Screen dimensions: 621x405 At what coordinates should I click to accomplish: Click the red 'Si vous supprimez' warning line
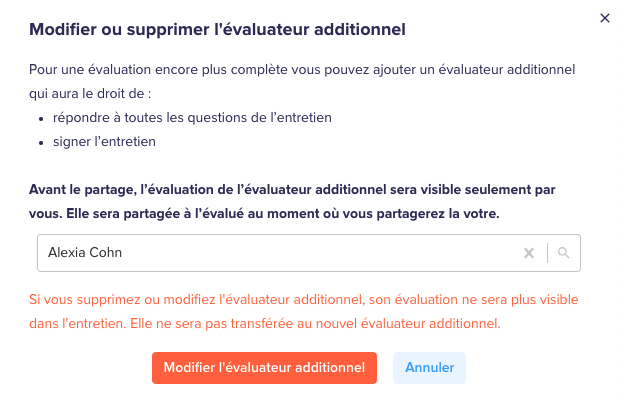click(x=303, y=300)
